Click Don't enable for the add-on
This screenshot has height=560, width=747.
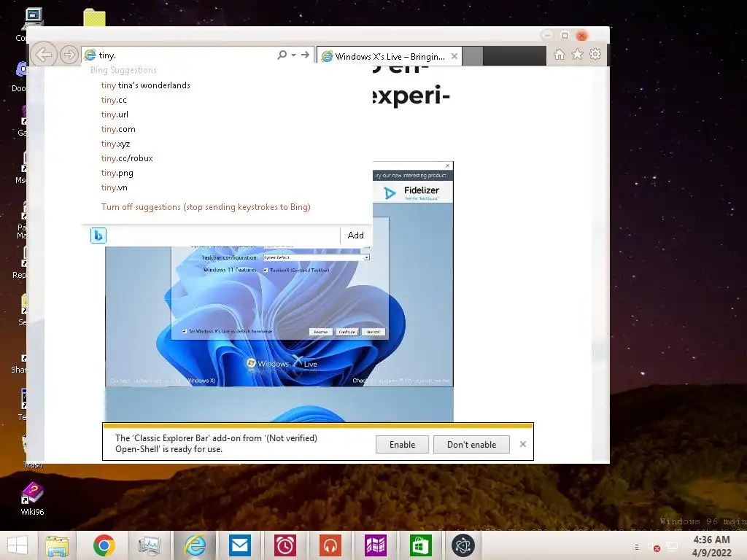click(x=472, y=445)
